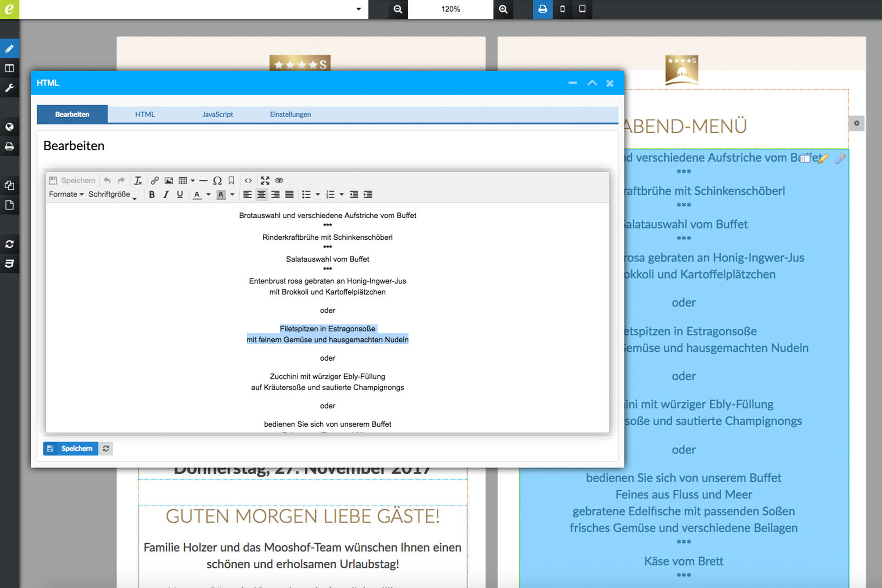Open the columns layout tool in sidebar
882x588 pixels.
[x=9, y=68]
